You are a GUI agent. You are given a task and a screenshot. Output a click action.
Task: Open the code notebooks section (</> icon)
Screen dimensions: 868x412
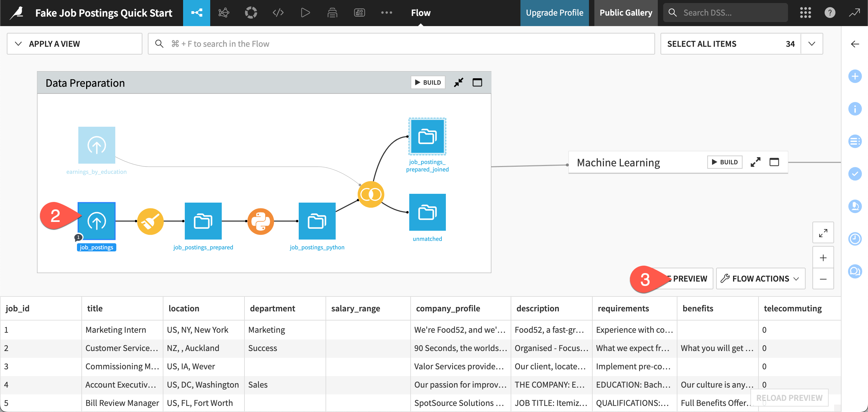278,13
